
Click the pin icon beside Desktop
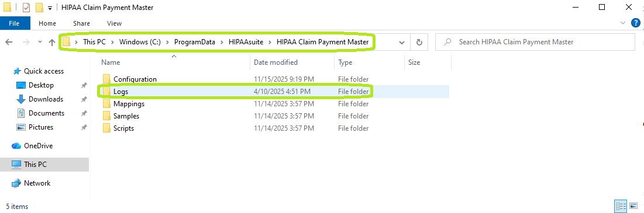(x=84, y=85)
